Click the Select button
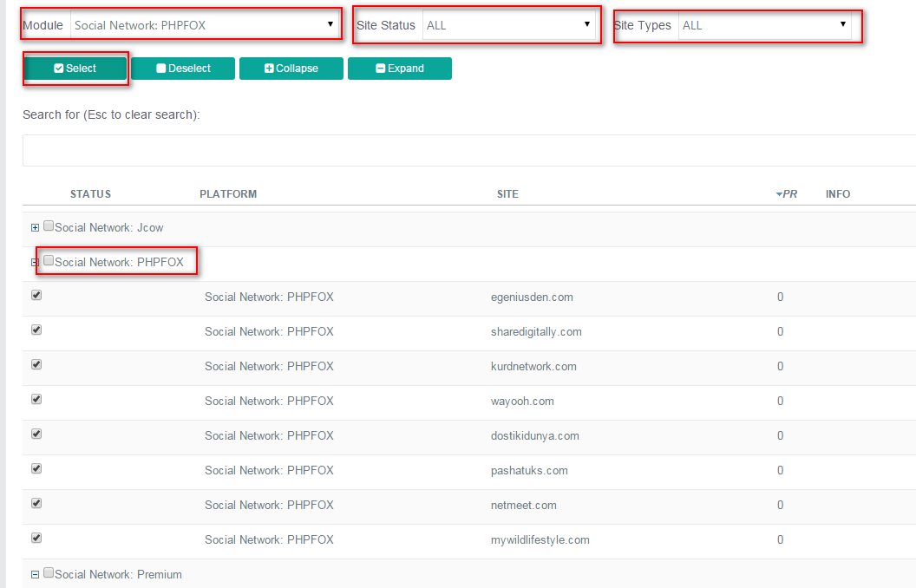Viewport: 916px width, 588px height. click(x=75, y=69)
